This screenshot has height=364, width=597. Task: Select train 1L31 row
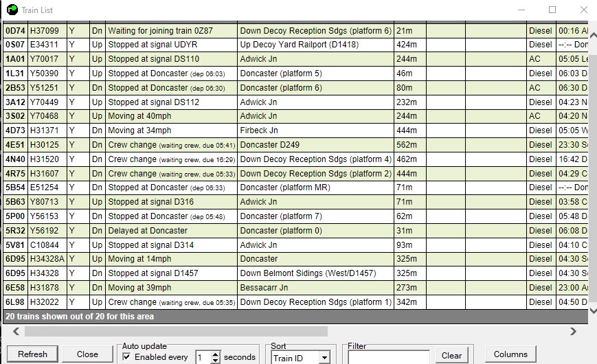[x=295, y=73]
